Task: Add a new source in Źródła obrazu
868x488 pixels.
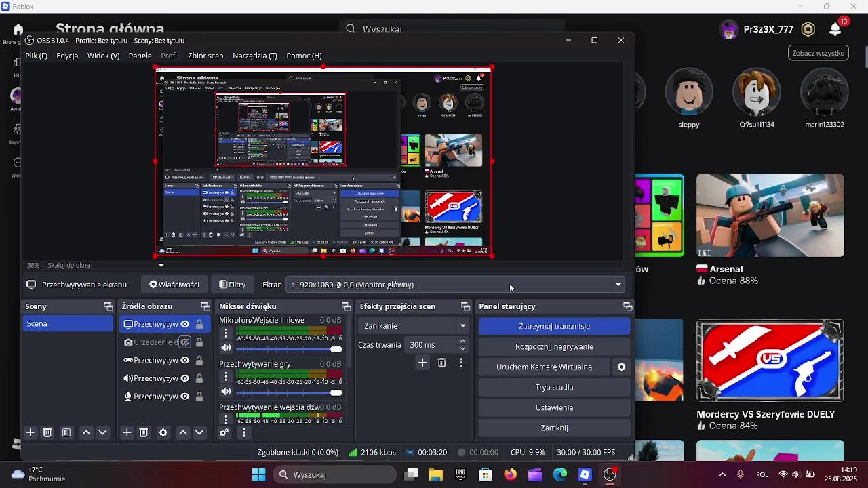Action: tap(127, 432)
